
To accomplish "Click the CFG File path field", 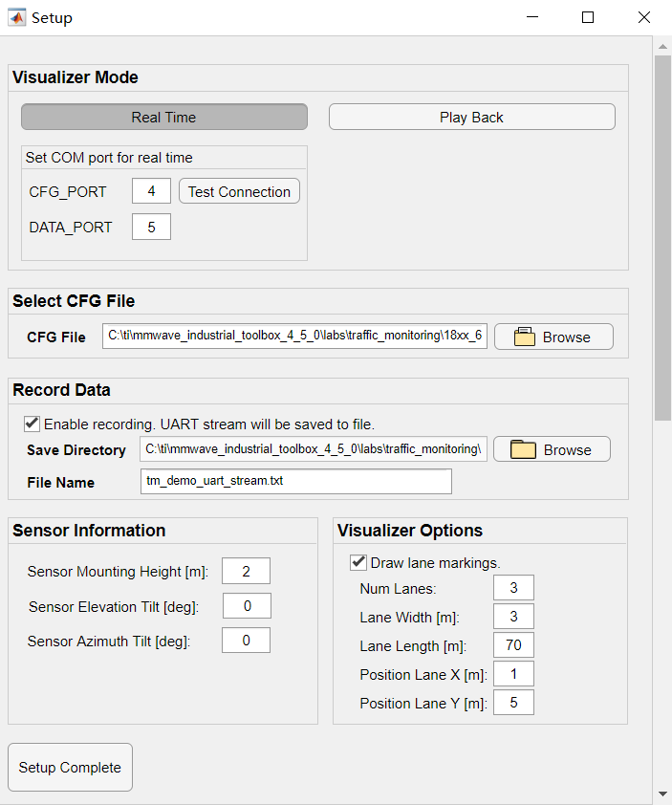I will 294,336.
